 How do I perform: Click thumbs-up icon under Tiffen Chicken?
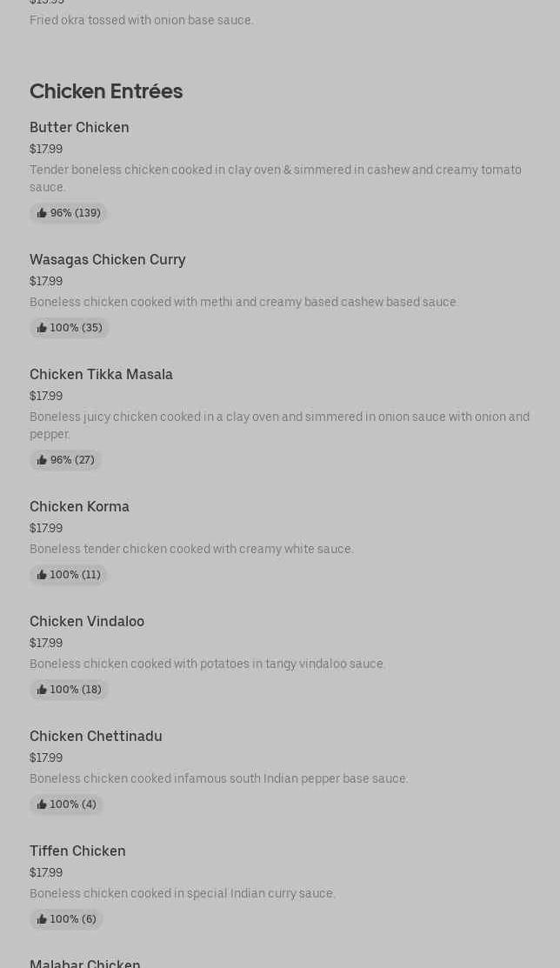tap(42, 919)
